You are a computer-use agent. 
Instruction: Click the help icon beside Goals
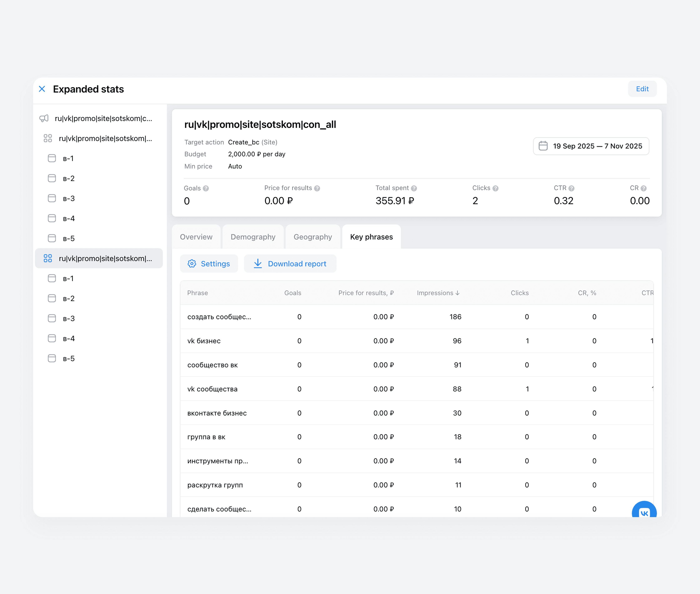point(206,188)
